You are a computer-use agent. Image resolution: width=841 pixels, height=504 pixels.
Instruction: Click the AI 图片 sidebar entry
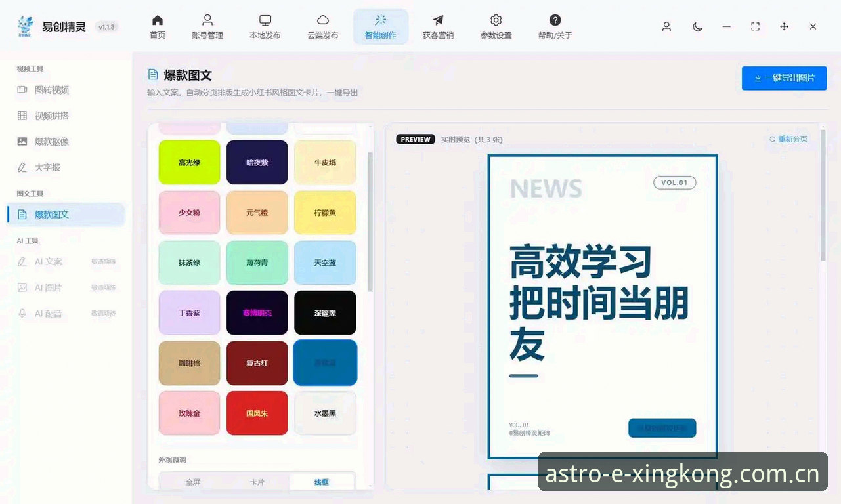coord(66,287)
